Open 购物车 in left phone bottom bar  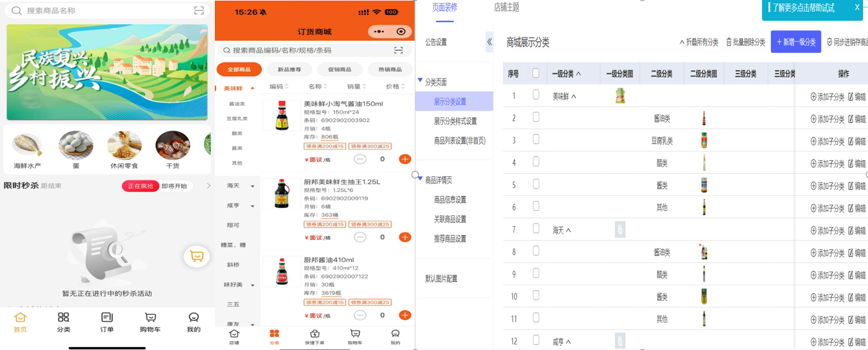(150, 322)
